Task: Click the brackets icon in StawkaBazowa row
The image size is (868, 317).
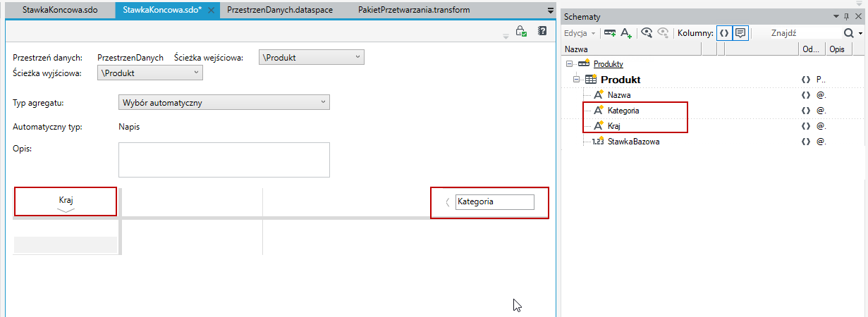Action: pos(806,142)
